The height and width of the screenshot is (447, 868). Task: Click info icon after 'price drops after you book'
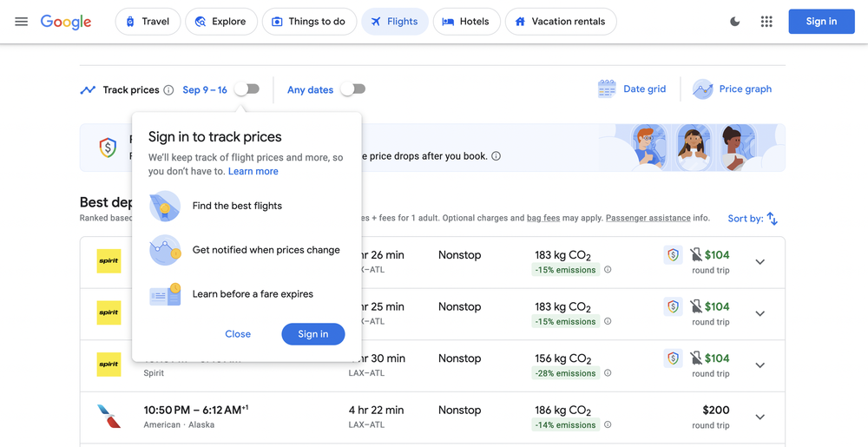[496, 156]
